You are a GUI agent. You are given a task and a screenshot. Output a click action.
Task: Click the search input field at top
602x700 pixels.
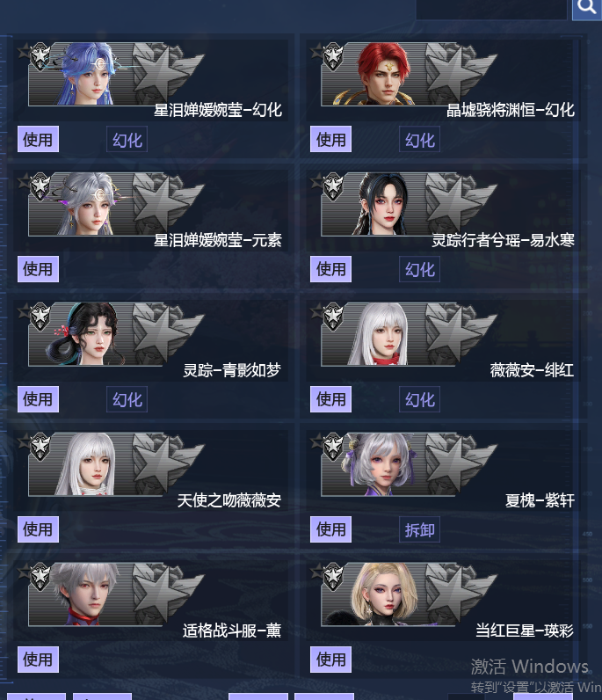tap(491, 9)
